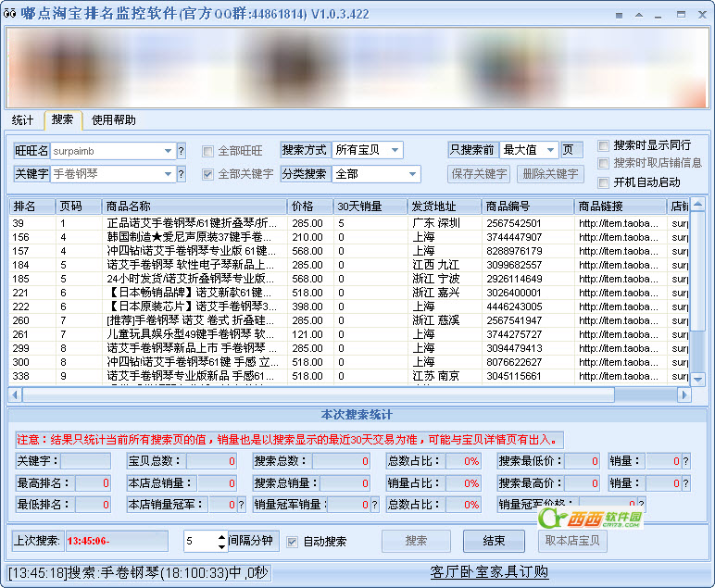Click the 保存关键字 button
This screenshot has height=588, width=715.
[479, 174]
